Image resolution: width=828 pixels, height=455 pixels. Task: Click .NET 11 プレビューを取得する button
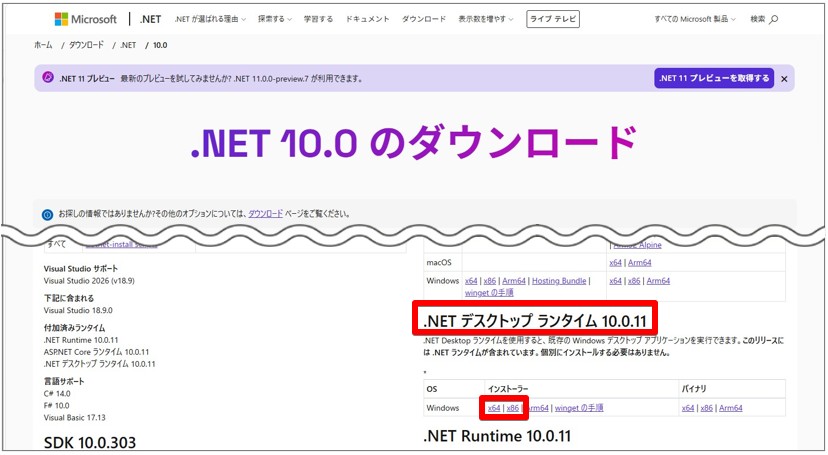[x=714, y=78]
